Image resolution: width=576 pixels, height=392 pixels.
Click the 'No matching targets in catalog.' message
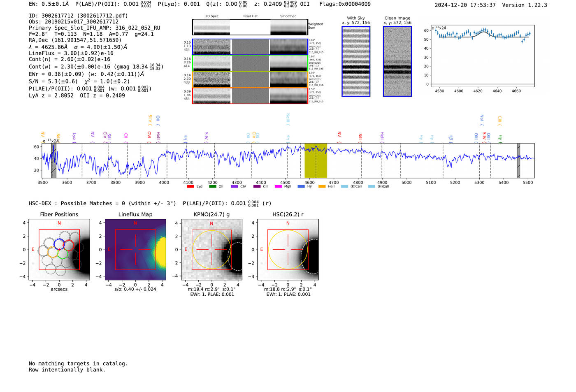pyautogui.click(x=78, y=364)
